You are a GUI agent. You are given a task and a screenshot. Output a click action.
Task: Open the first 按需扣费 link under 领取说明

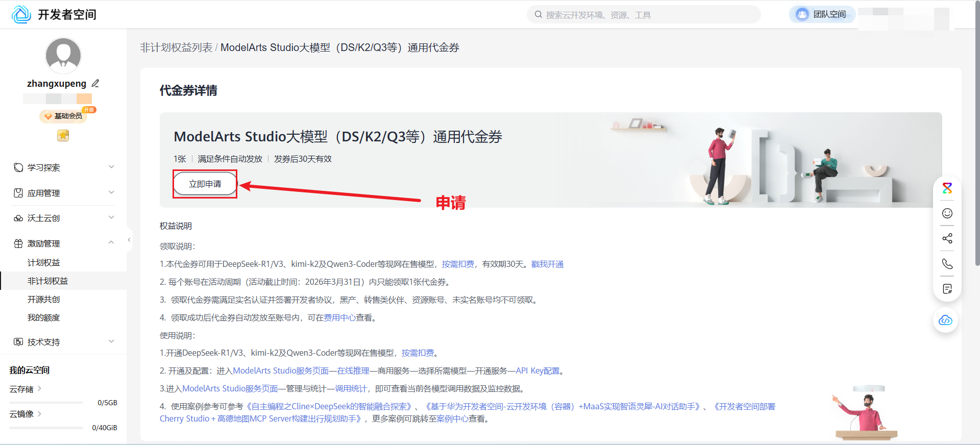click(x=458, y=264)
